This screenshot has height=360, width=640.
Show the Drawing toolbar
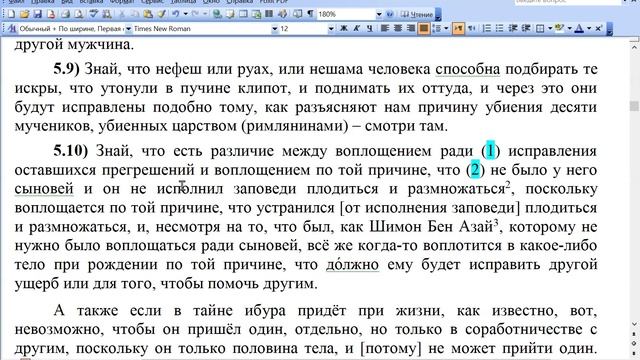click(282, 14)
